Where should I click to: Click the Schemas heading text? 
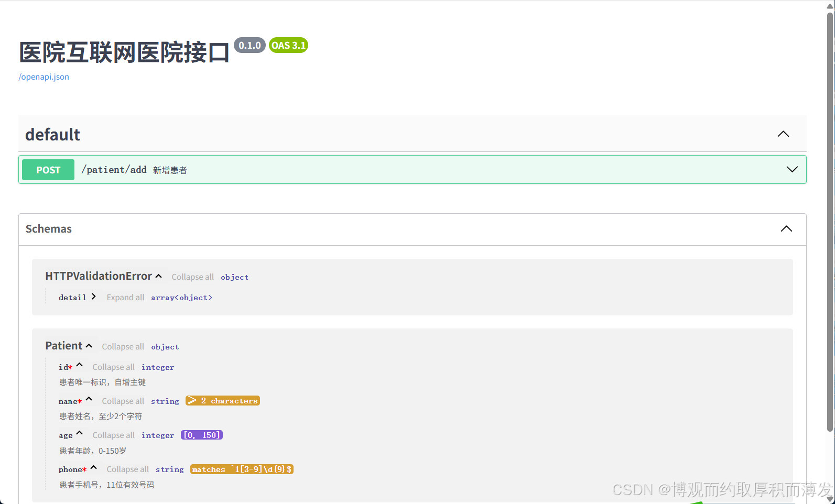pos(49,229)
